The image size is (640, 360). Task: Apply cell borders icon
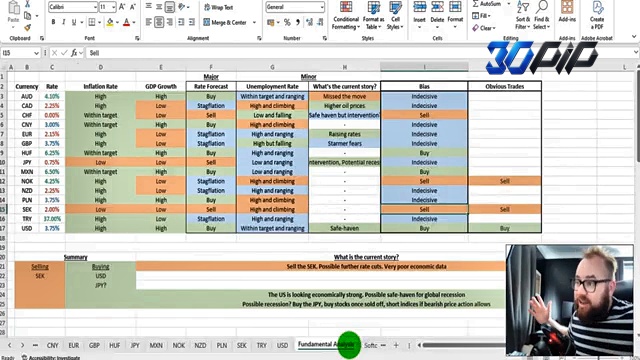[x=92, y=22]
